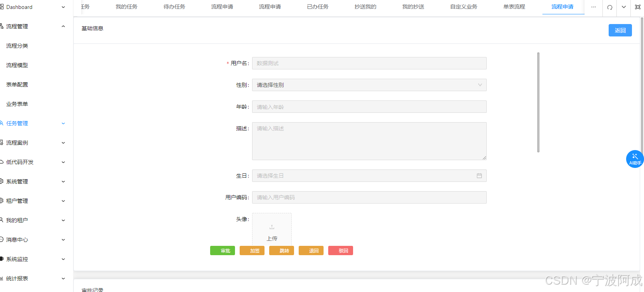Open 业务表单 in the sidebar
644x292 pixels.
point(17,104)
